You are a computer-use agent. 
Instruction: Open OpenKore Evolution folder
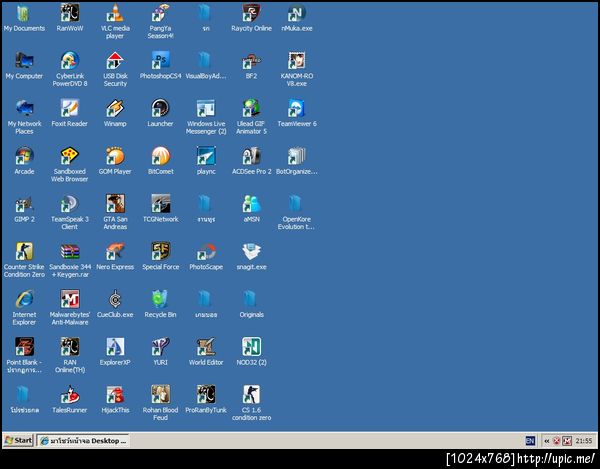297,212
